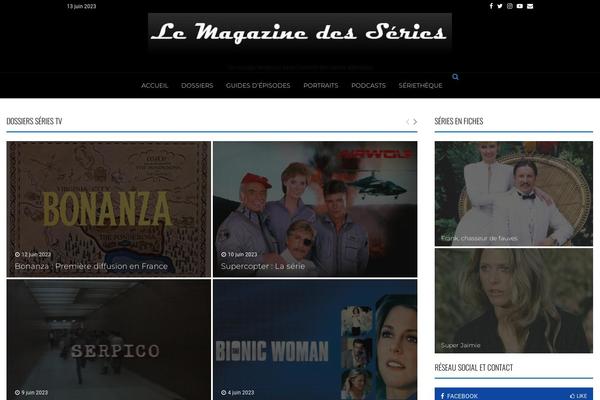
Task: Open article 'Supercopter : La série'
Action: point(263,266)
